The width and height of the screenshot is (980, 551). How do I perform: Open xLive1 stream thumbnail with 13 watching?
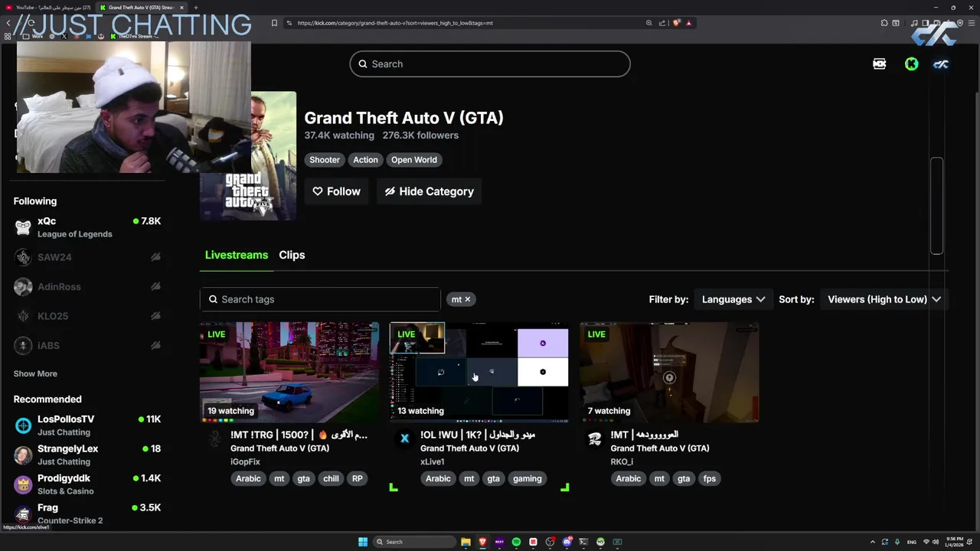479,372
